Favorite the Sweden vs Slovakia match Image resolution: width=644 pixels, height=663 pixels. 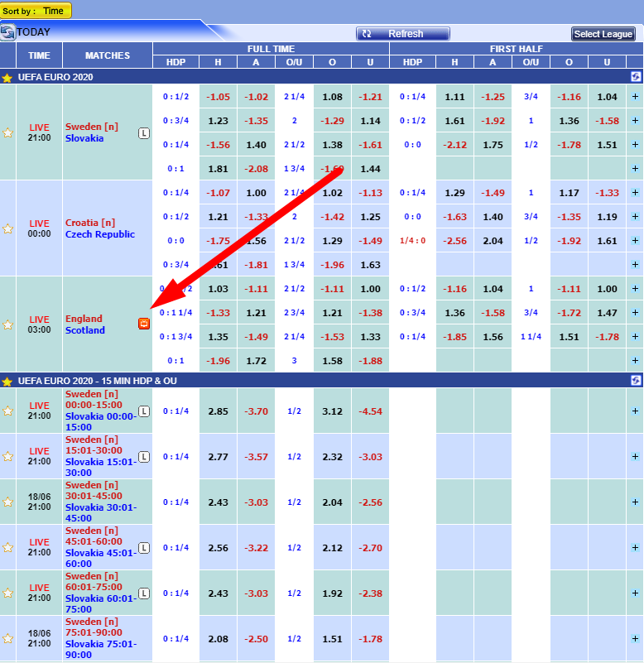point(8,132)
